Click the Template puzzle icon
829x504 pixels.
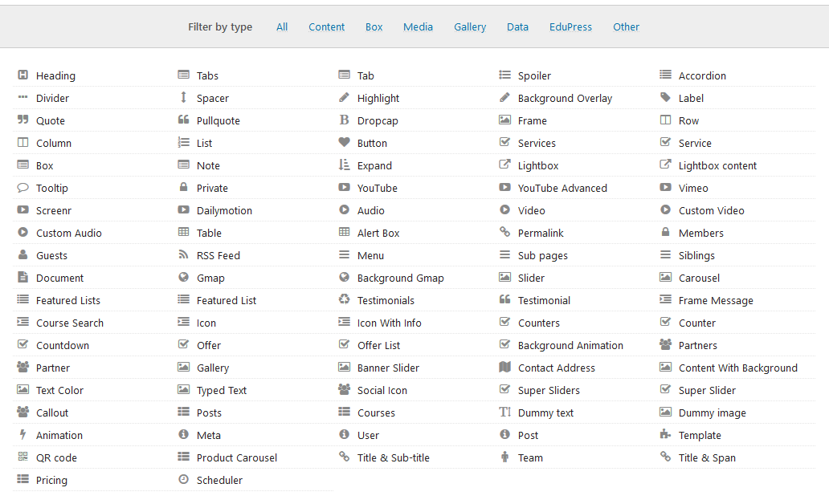coord(666,434)
